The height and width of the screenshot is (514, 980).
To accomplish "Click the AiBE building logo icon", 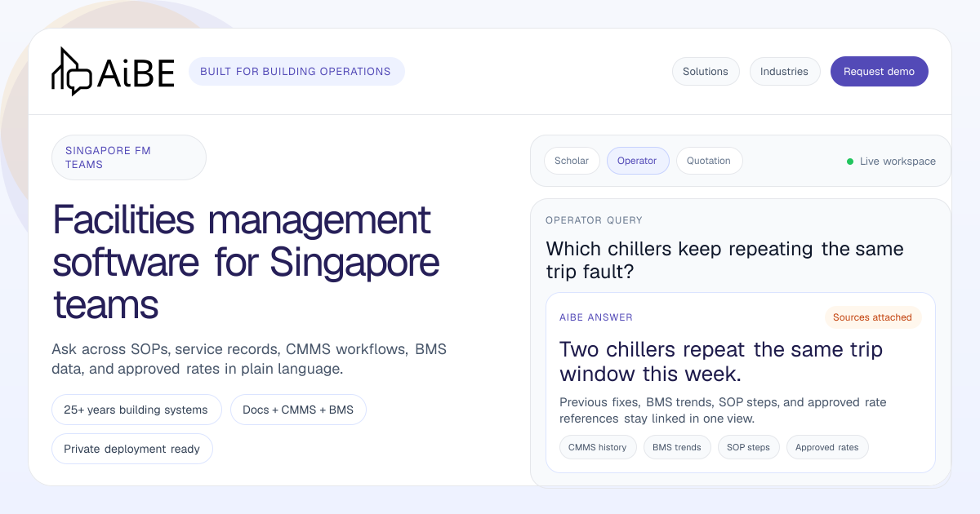I will 72,71.
